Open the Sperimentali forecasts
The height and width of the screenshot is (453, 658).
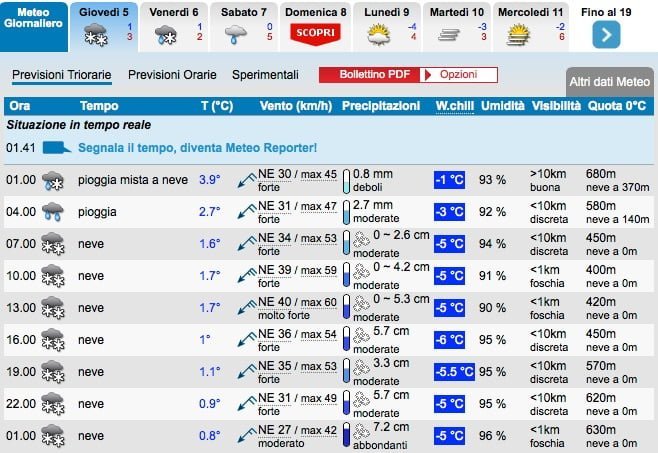[x=265, y=75]
